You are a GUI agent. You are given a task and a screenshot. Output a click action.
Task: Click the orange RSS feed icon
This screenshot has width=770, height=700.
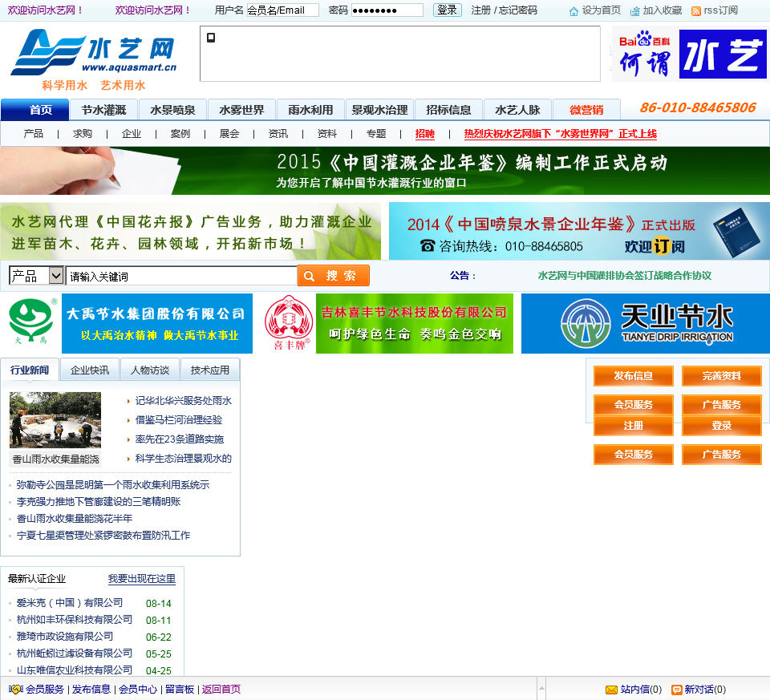point(696,10)
